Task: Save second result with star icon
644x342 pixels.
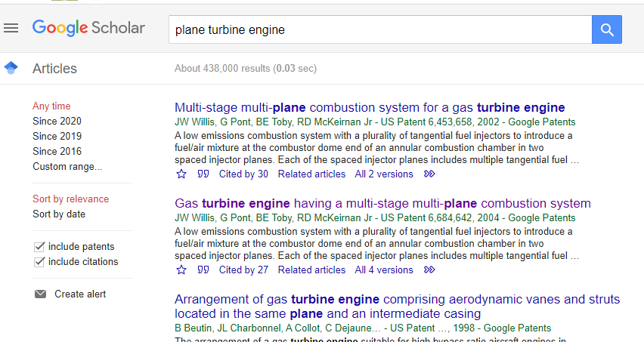Action: pyautogui.click(x=181, y=270)
